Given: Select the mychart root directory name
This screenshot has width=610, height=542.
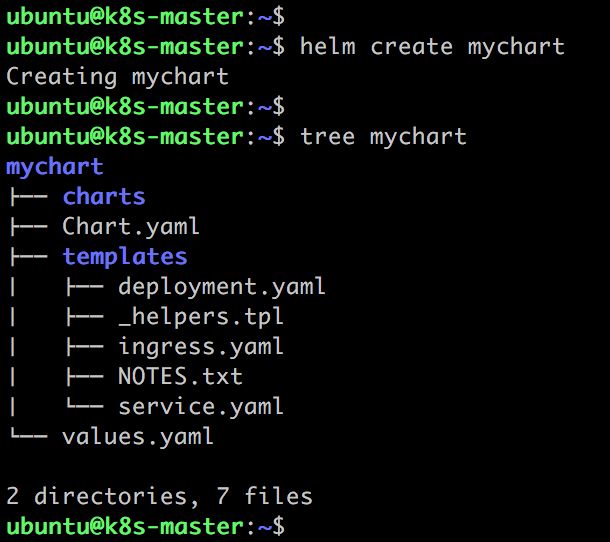Looking at the screenshot, I should pos(54,167).
